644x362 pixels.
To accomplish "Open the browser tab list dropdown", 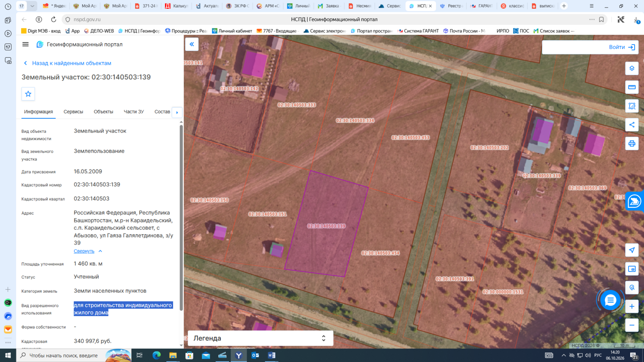I will tap(32, 6).
